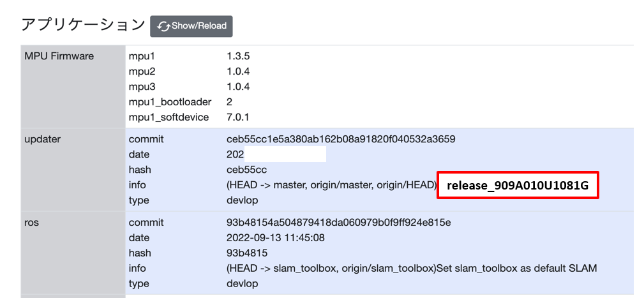
Task: Click the アプリケーション heading
Action: [83, 25]
